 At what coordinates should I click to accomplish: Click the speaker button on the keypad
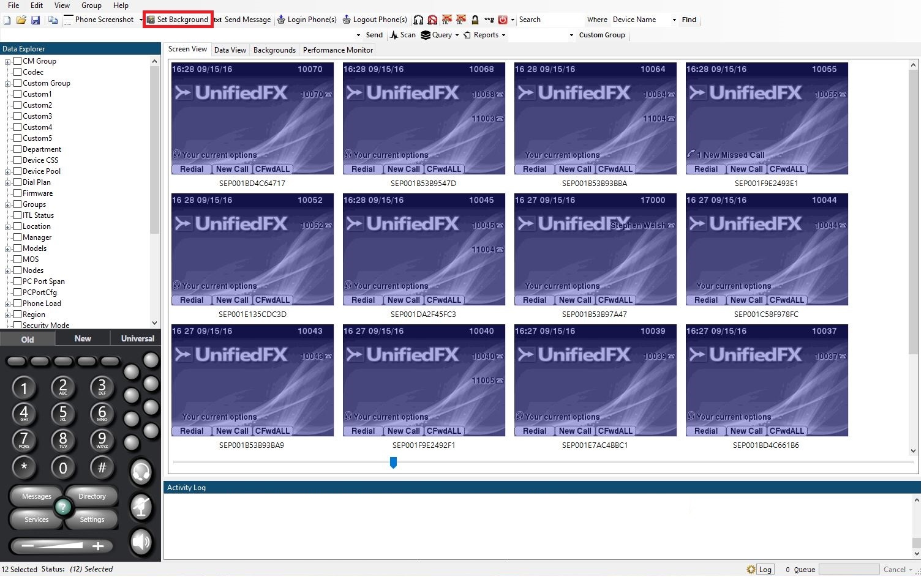click(141, 542)
